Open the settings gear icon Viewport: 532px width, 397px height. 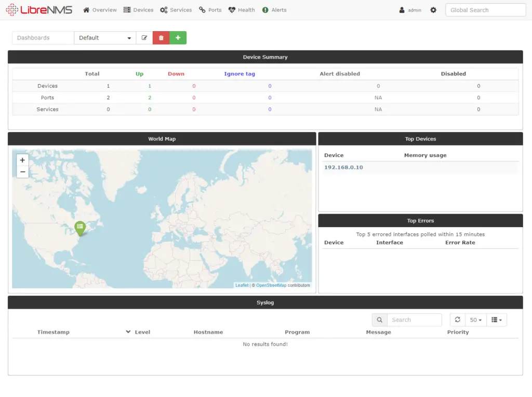[433, 10]
